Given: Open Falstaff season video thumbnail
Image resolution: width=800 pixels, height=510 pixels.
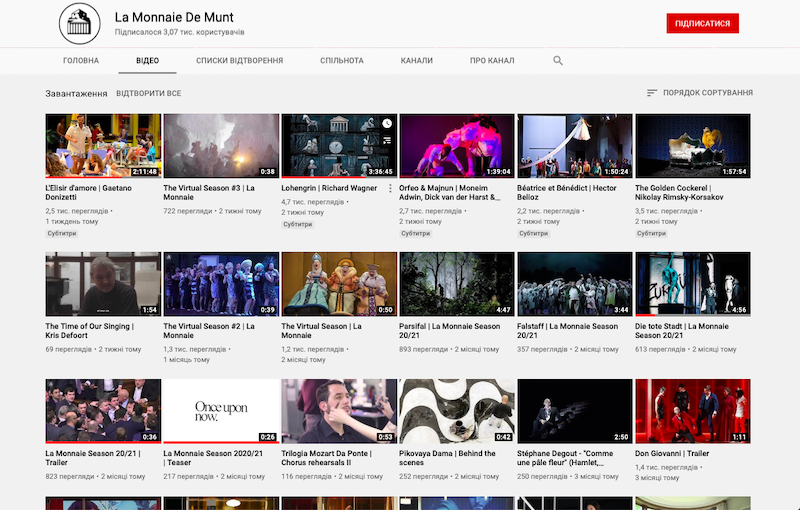Looking at the screenshot, I should [574, 284].
